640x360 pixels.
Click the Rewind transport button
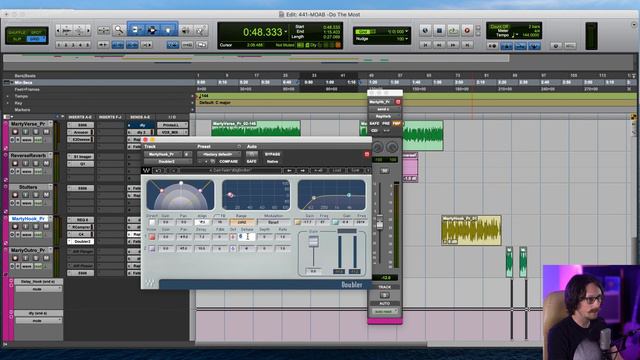pyautogui.click(x=439, y=44)
